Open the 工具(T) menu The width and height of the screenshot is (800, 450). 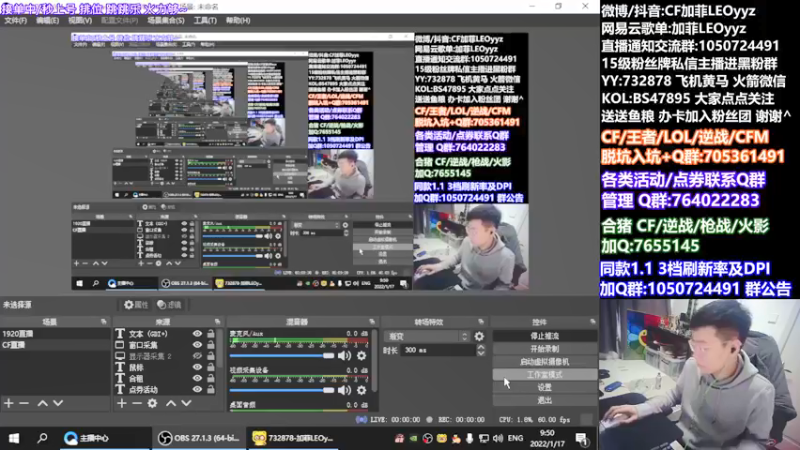205,20
